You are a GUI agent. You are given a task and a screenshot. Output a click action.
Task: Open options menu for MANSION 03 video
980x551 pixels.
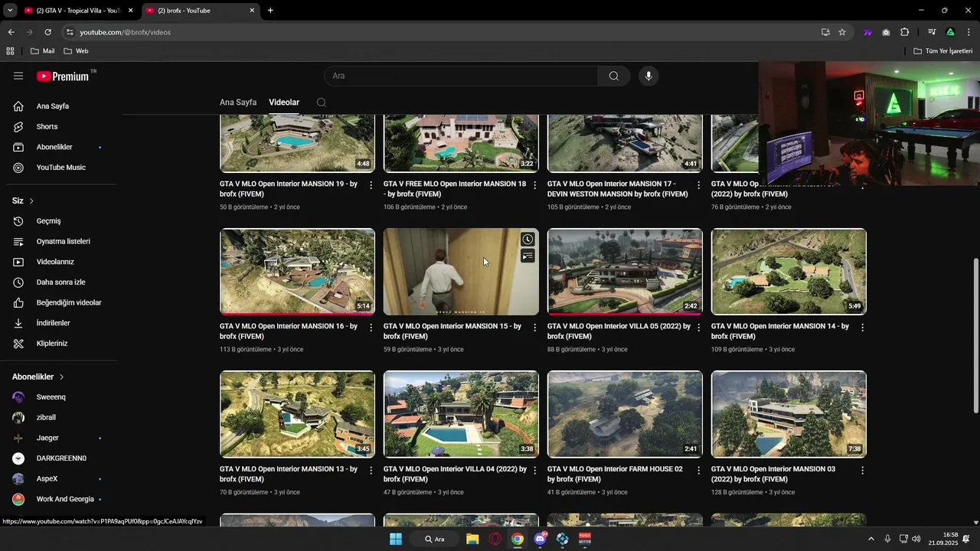coord(862,470)
